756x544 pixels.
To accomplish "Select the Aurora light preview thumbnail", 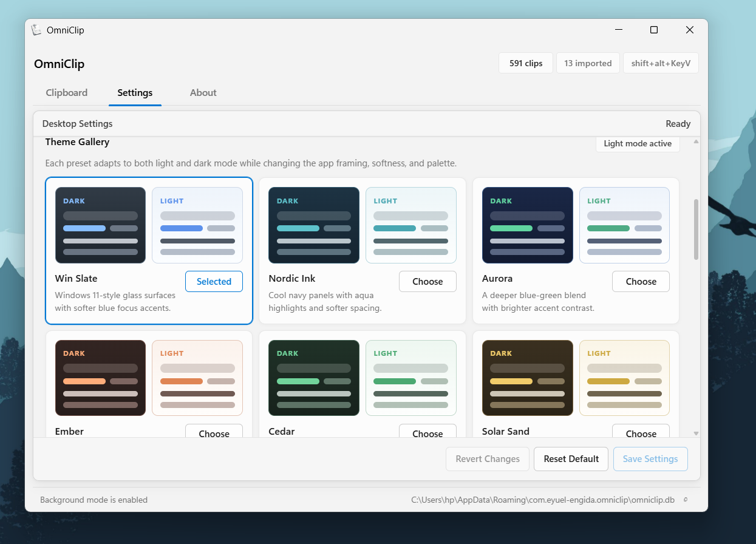I will (x=624, y=225).
